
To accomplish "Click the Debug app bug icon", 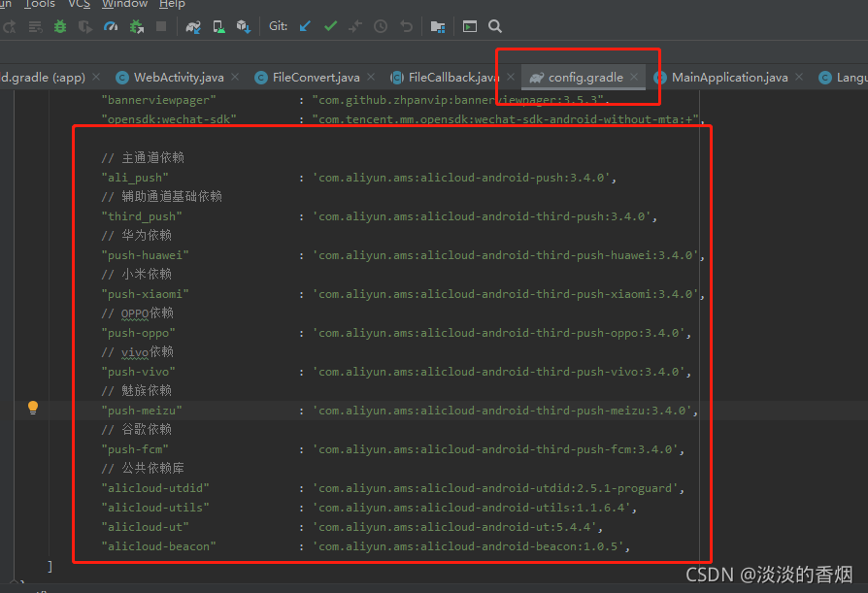I will tap(60, 26).
